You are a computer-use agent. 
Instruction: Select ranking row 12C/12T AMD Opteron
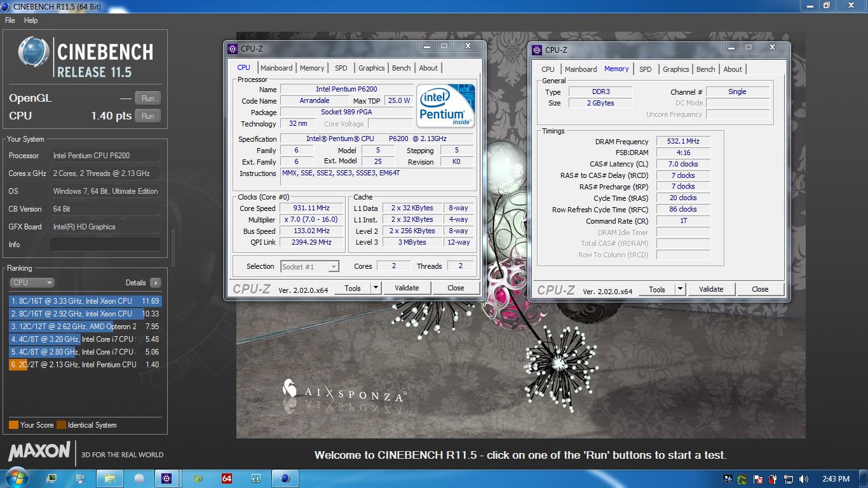85,327
